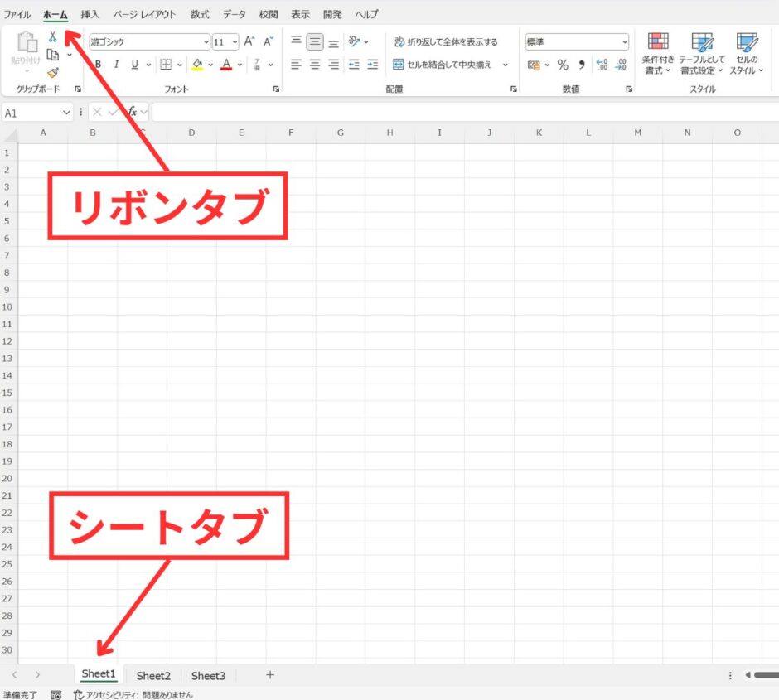Click the comma style (桁区切り) icon
Image resolution: width=779 pixels, height=700 pixels.
(581, 63)
